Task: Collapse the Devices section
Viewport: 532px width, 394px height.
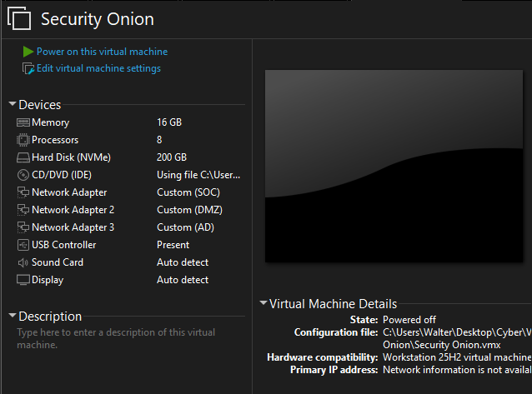Action: pyautogui.click(x=13, y=105)
